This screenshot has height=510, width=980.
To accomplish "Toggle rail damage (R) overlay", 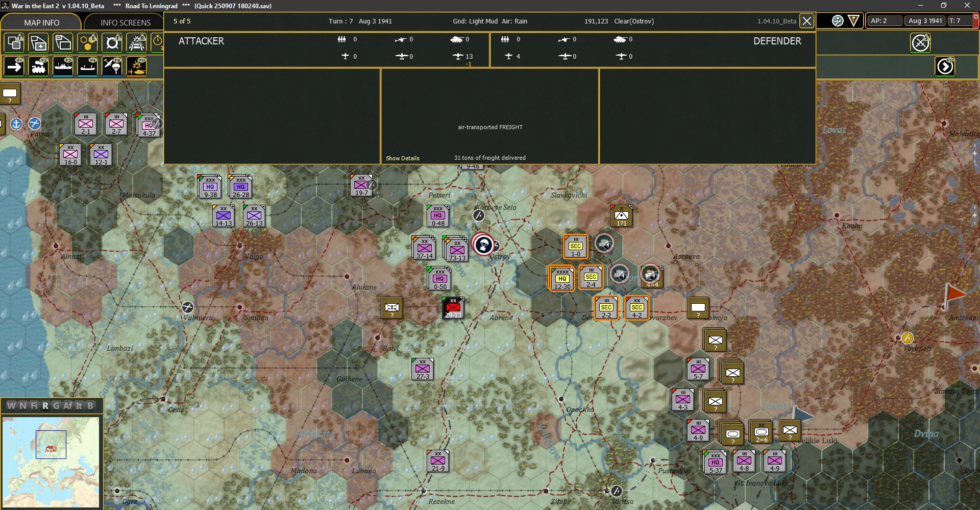I will (x=136, y=43).
